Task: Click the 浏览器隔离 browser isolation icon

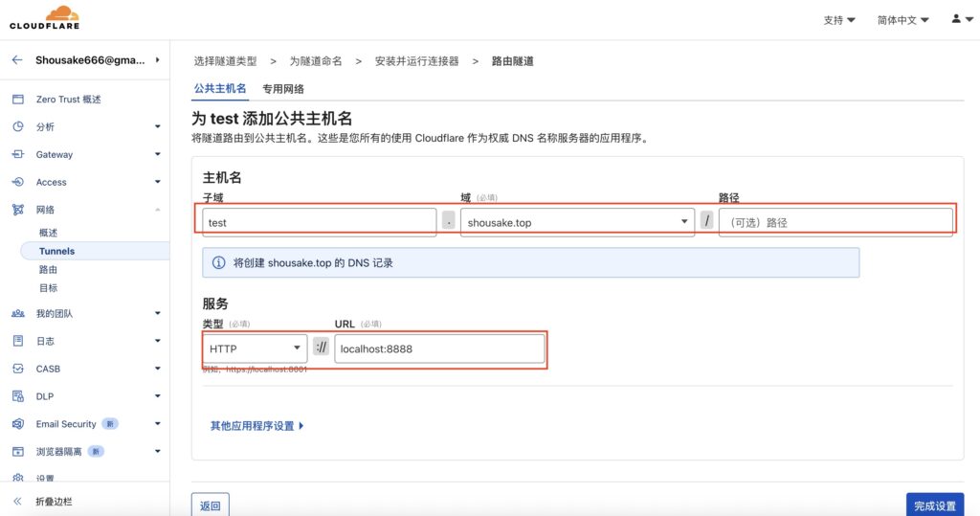Action: point(18,451)
